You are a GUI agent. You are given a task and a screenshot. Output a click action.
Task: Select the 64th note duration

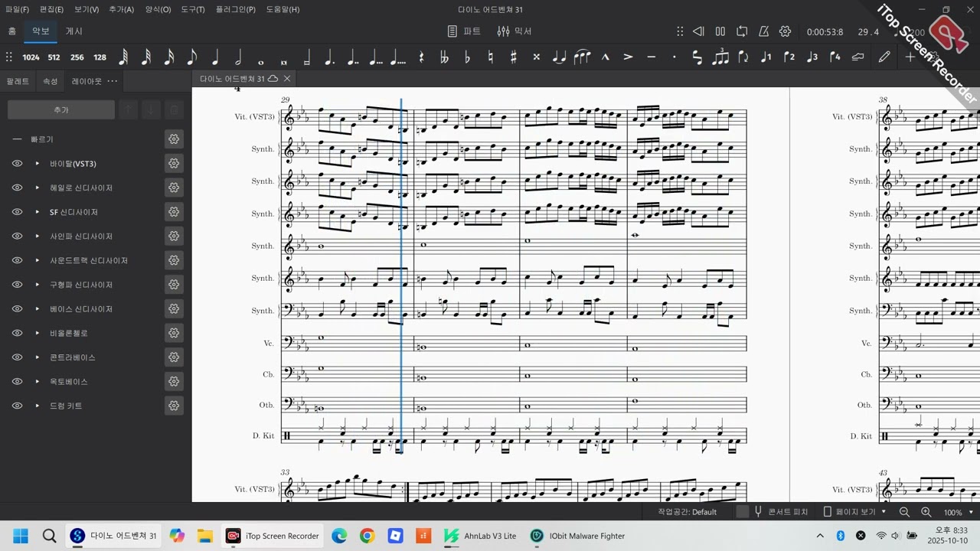coord(123,57)
